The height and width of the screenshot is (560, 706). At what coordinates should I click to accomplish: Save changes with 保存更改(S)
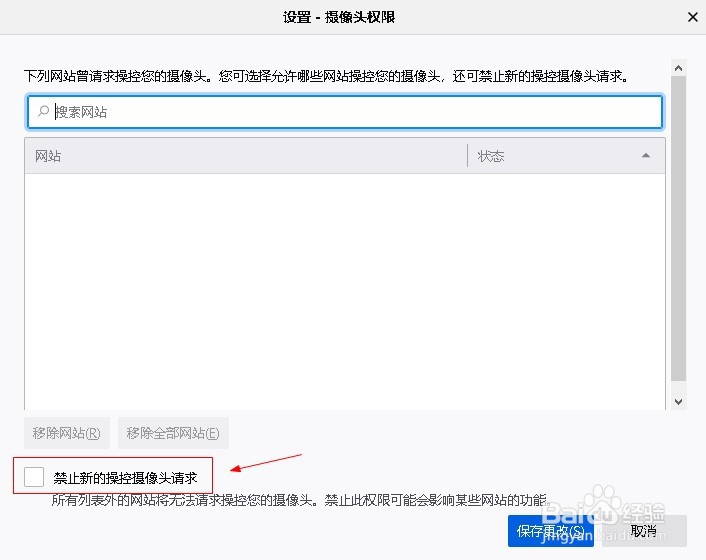[x=550, y=531]
